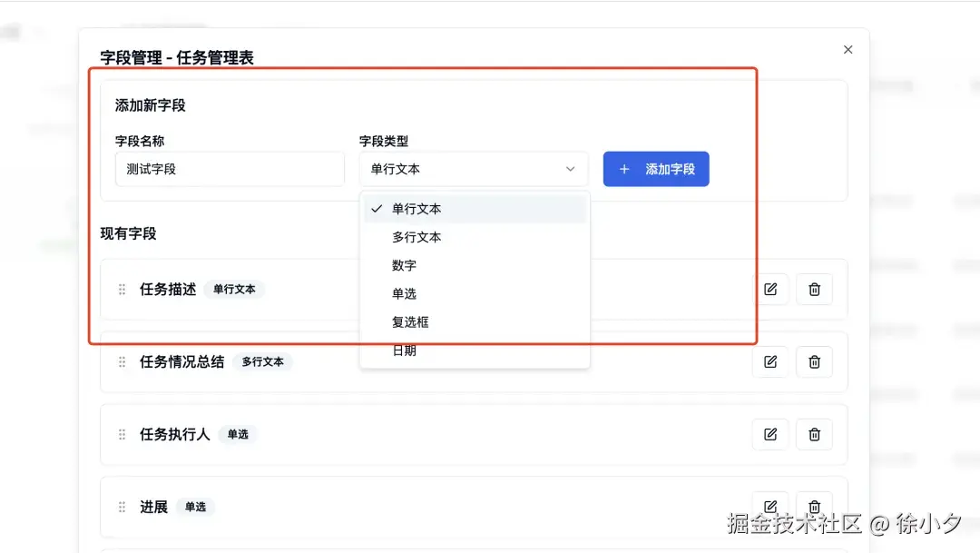The image size is (980, 553).
Task: Open the 字段类型 dropdown
Action: click(474, 169)
